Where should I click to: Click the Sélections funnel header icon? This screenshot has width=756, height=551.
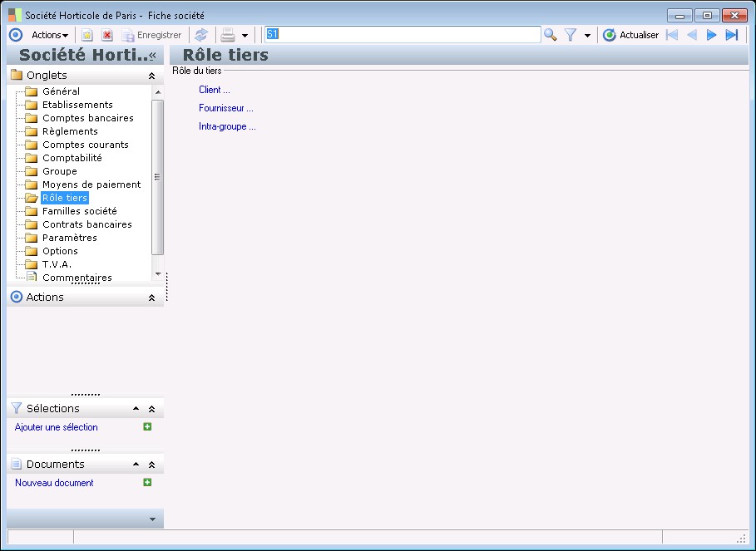(17, 408)
